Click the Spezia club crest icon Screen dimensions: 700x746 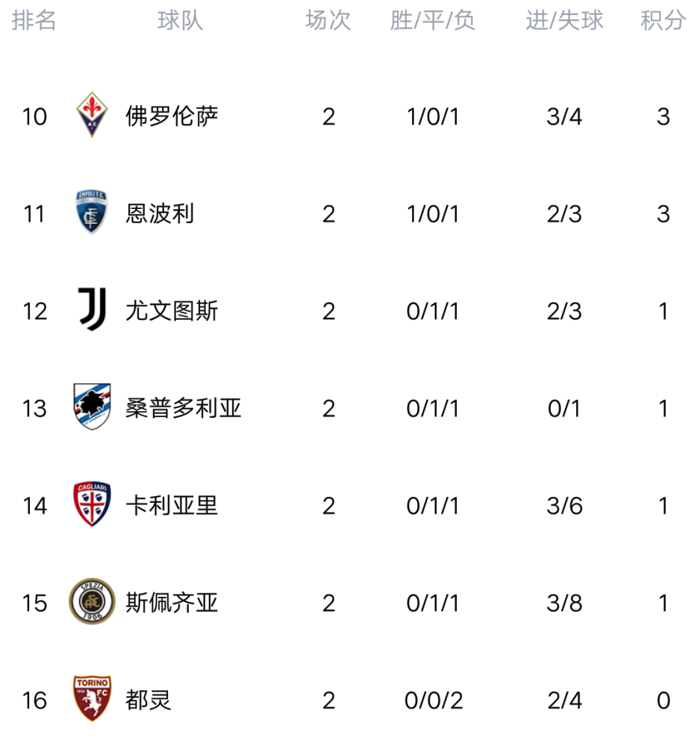point(92,602)
